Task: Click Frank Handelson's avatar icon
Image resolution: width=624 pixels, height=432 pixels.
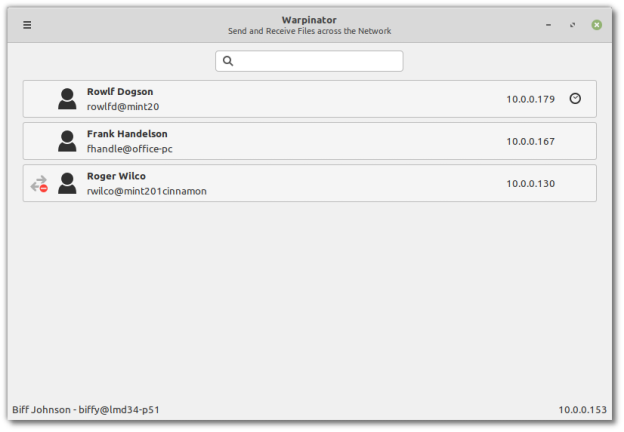Action: tap(67, 141)
